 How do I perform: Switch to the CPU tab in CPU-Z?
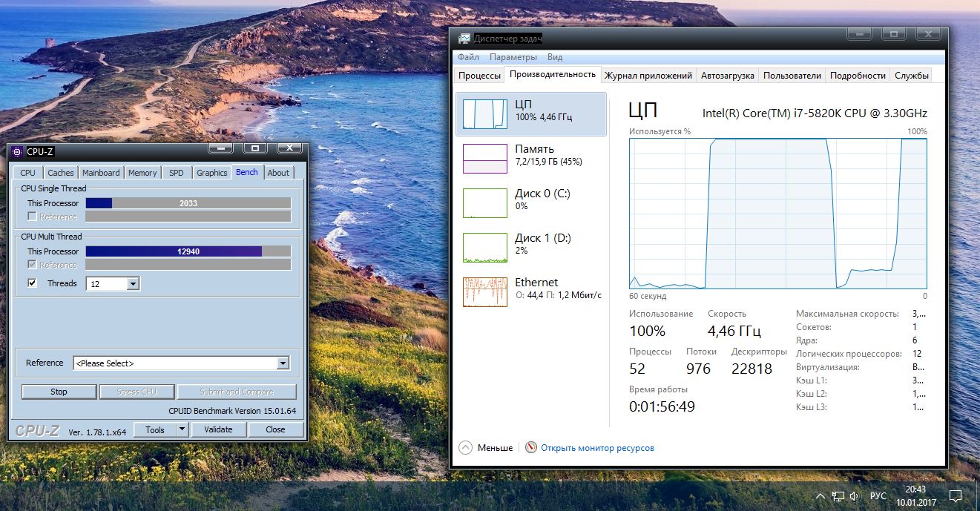pos(27,173)
